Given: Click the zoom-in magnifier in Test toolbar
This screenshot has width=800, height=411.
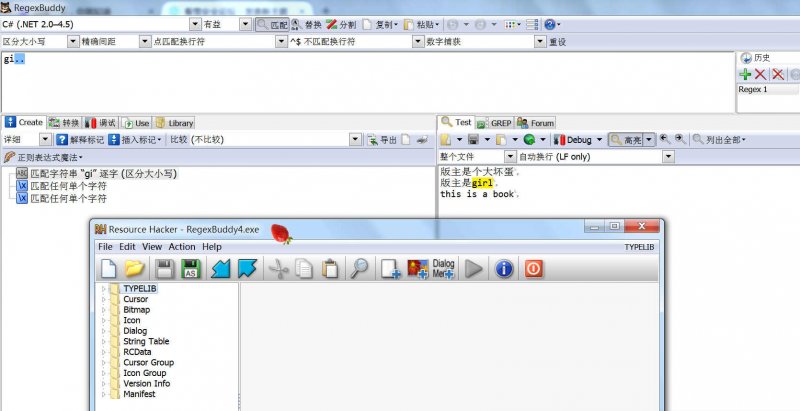Looking at the screenshot, I should [680, 139].
